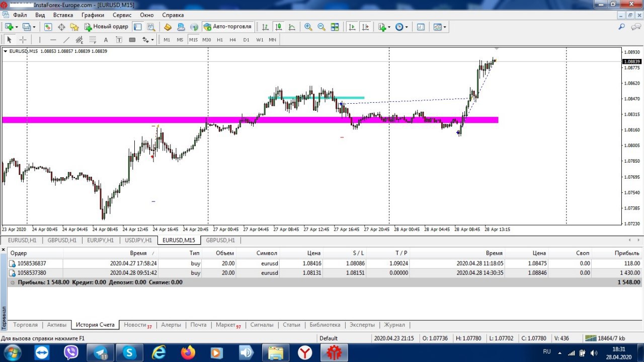Open the Strategy Tester magnifier icon

(150, 27)
